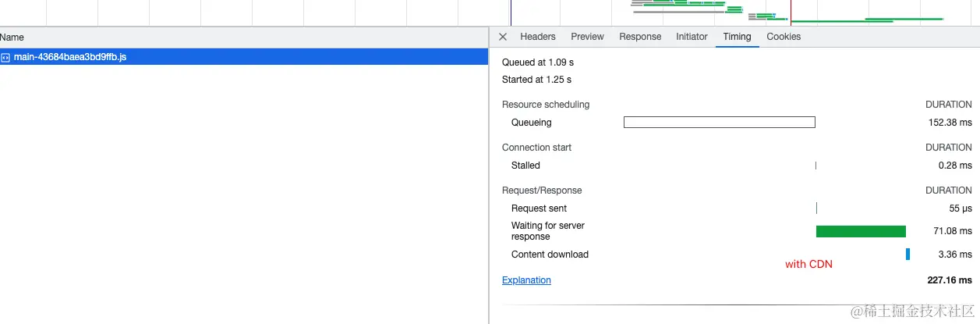Click the green Waiting for server response bar
Screen dimensions: 980x324
[x=861, y=231]
